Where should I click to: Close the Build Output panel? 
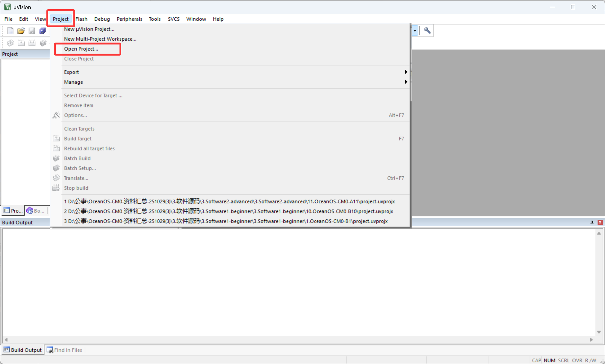point(600,222)
